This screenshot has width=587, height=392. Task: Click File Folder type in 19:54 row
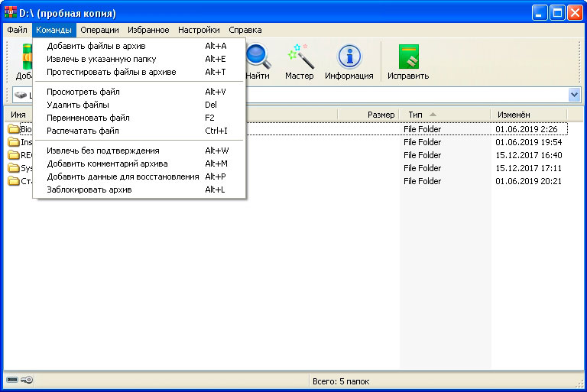[422, 142]
